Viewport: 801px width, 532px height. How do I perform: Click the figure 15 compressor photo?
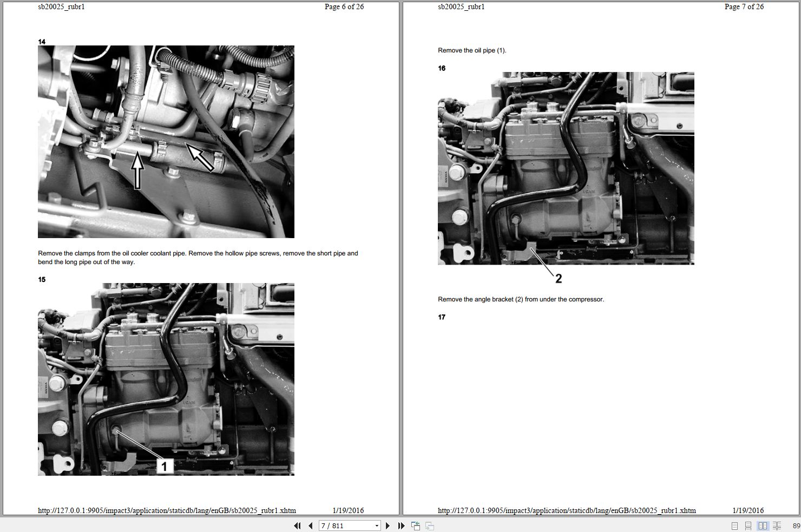tap(165, 379)
